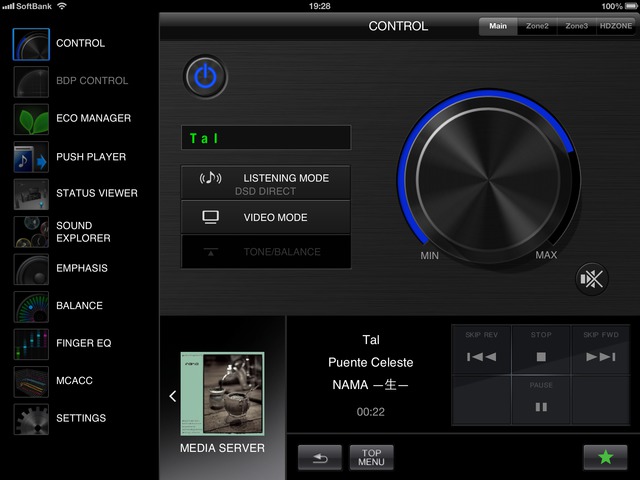Open the SETTINGS gear icon
The width and height of the screenshot is (640, 480).
point(31,419)
